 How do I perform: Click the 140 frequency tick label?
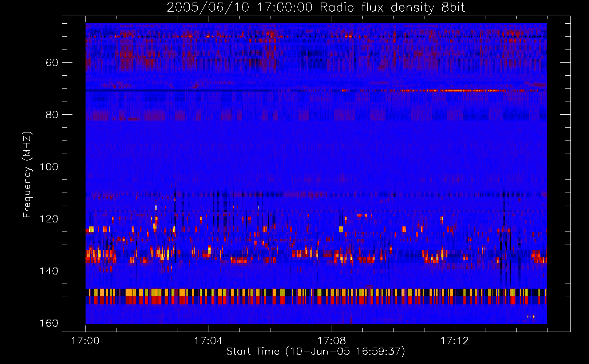pos(49,271)
